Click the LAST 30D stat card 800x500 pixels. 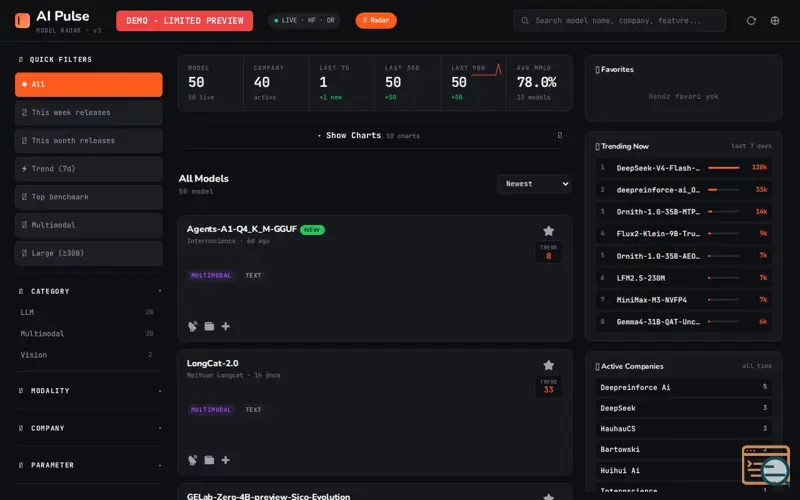(x=408, y=83)
